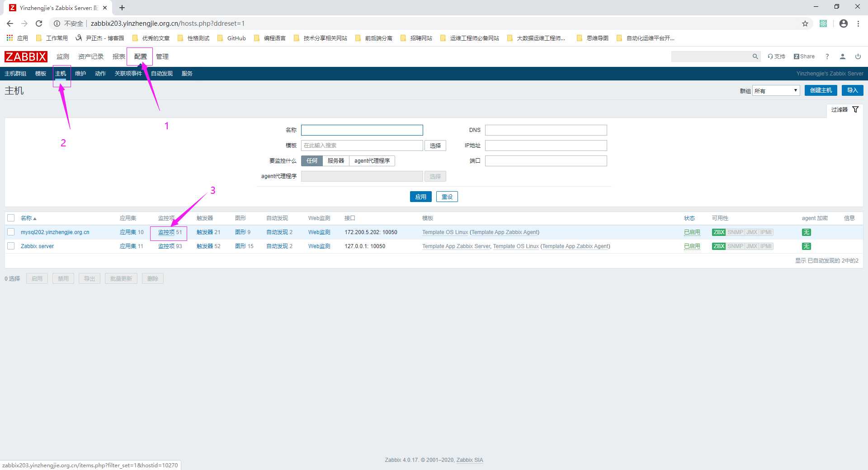
Task: Sort hosts by 状态 column header
Action: click(x=689, y=218)
